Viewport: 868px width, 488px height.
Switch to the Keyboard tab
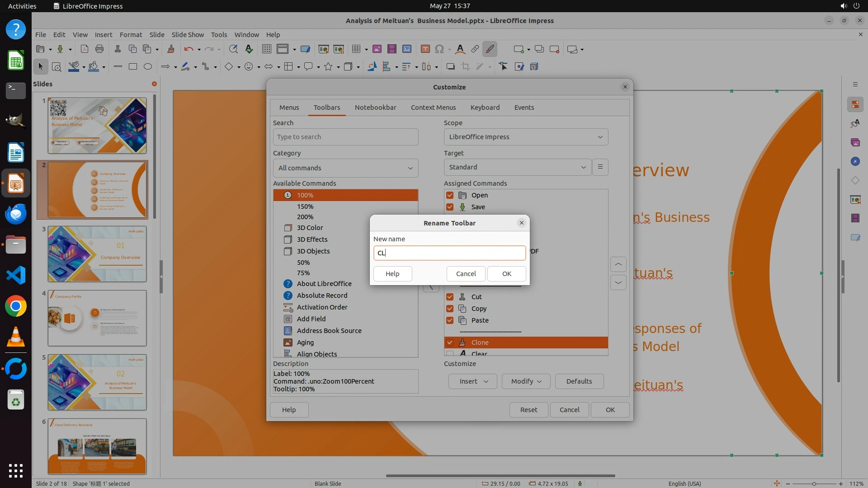click(485, 108)
